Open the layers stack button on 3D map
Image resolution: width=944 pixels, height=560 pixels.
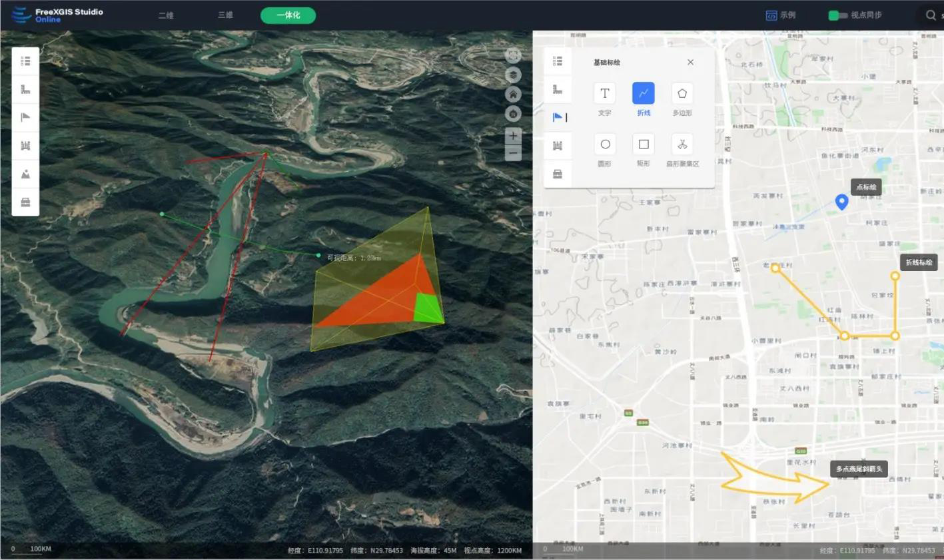pyautogui.click(x=513, y=75)
